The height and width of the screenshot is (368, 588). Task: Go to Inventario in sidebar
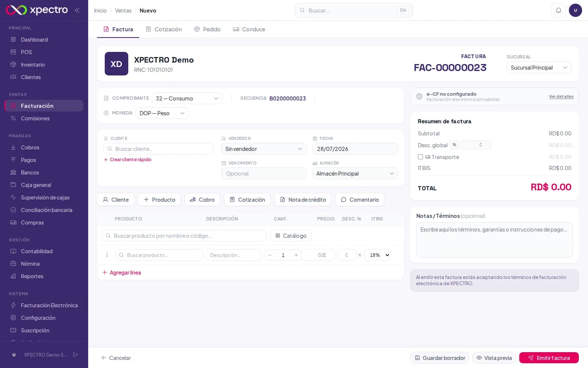(x=44, y=64)
